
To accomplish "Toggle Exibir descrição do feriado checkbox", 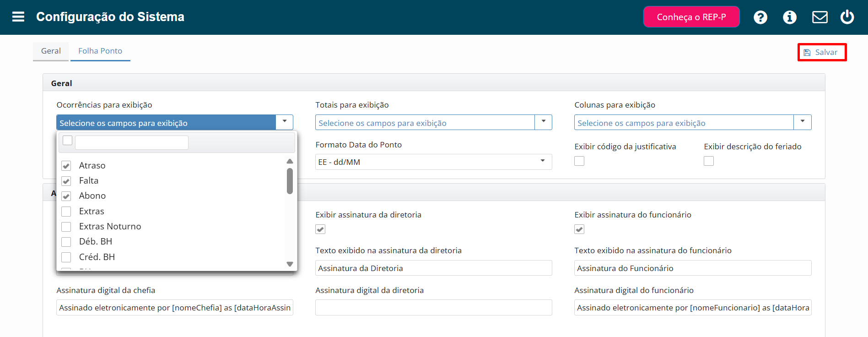I will coord(709,161).
